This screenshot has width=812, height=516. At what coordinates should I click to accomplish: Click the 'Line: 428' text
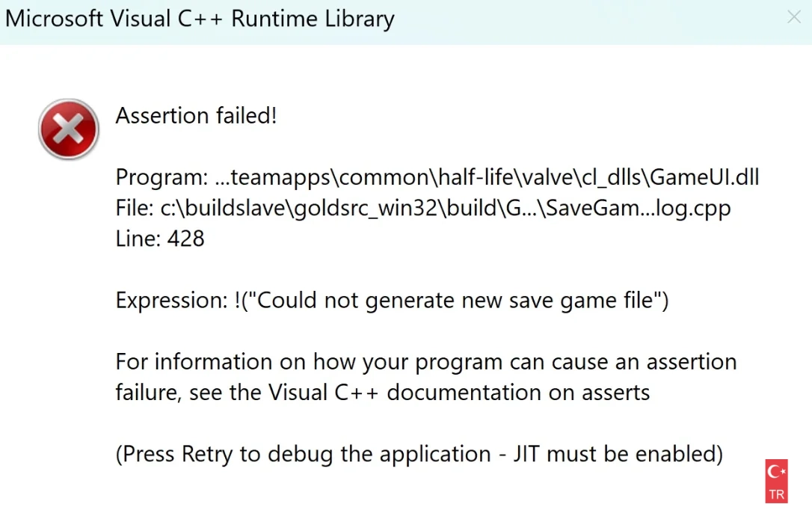[160, 239]
